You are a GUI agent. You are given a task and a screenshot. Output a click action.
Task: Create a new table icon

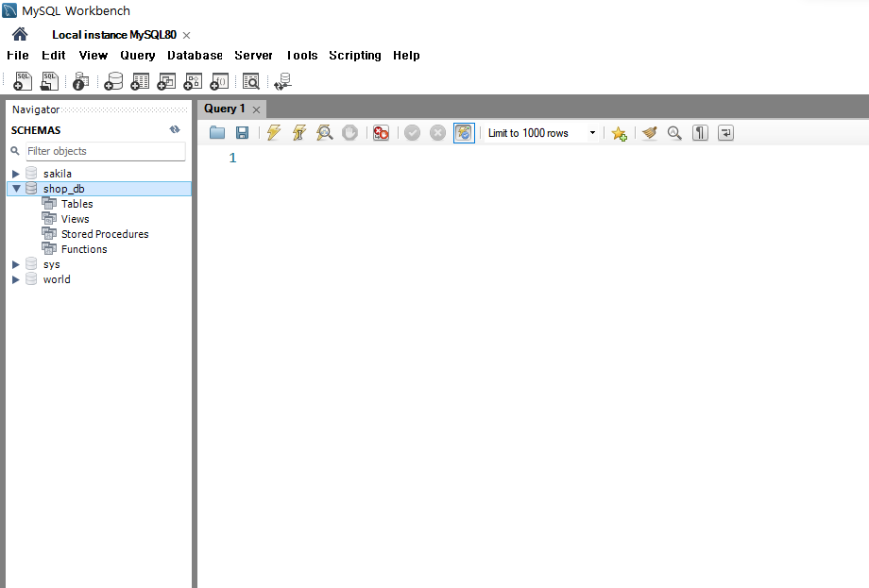pos(140,81)
